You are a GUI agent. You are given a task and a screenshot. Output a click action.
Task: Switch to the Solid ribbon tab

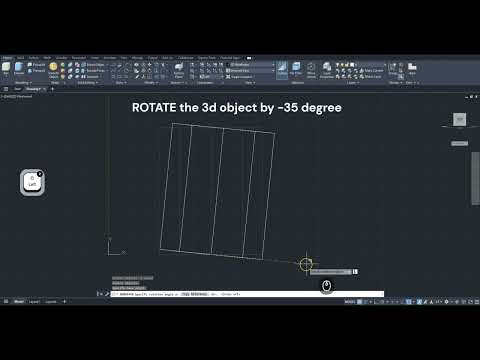pyautogui.click(x=21, y=58)
